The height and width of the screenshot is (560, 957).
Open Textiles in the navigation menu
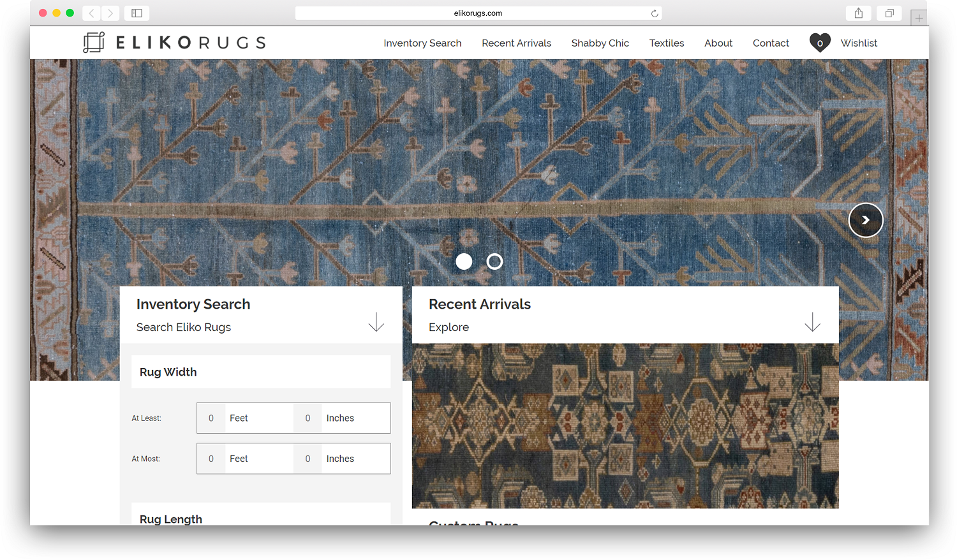click(666, 43)
